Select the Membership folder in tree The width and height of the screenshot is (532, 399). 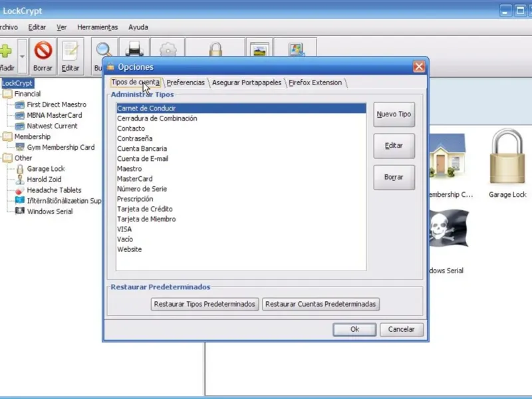click(x=33, y=137)
